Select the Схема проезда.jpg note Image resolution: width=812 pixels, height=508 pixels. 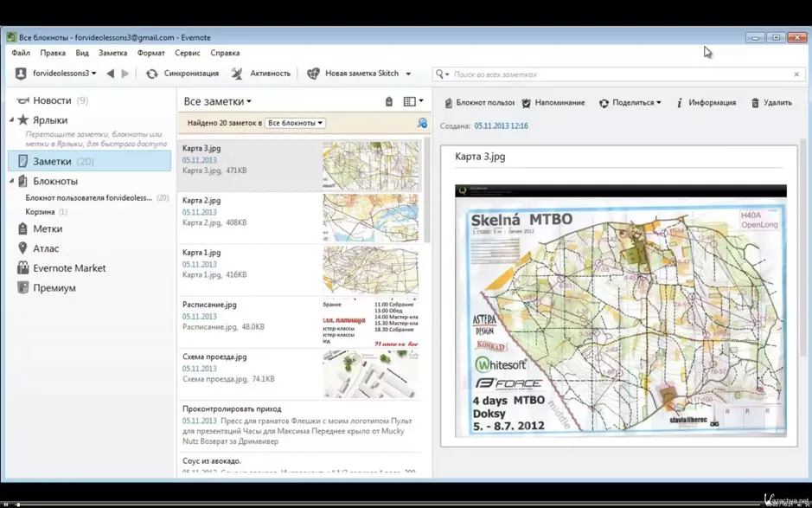300,375
